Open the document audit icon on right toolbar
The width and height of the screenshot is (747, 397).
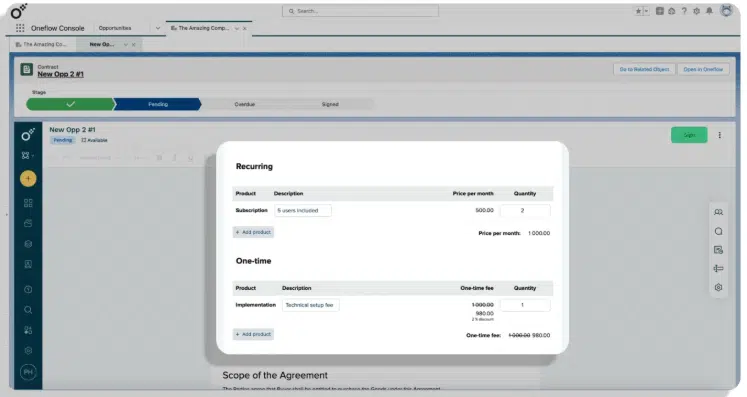(718, 250)
